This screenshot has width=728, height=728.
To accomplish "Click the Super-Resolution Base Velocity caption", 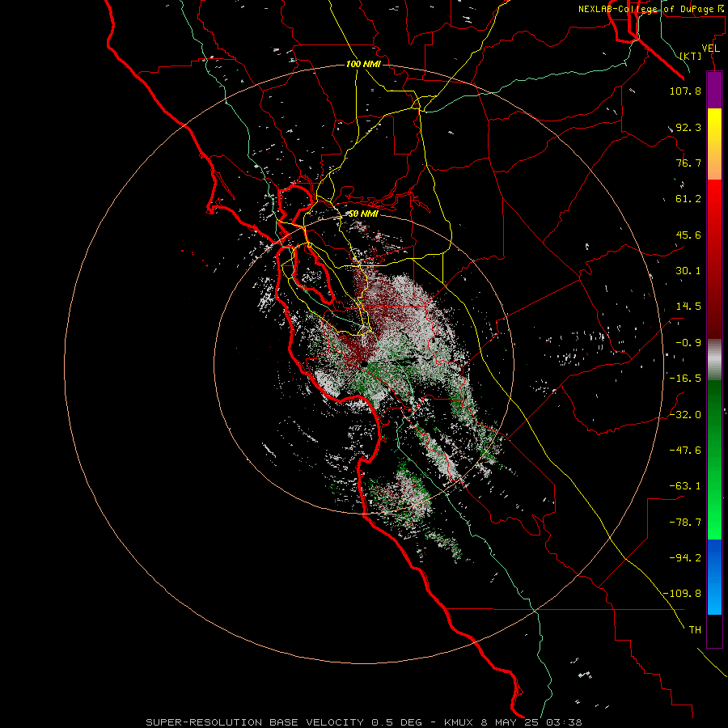I will tap(364, 722).
